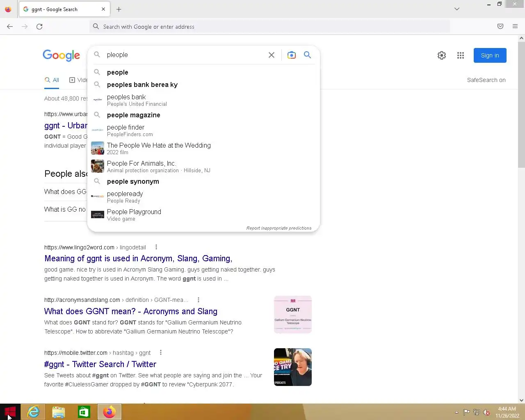Close the ggnt Google Search tab
The width and height of the screenshot is (525, 420).
(103, 9)
